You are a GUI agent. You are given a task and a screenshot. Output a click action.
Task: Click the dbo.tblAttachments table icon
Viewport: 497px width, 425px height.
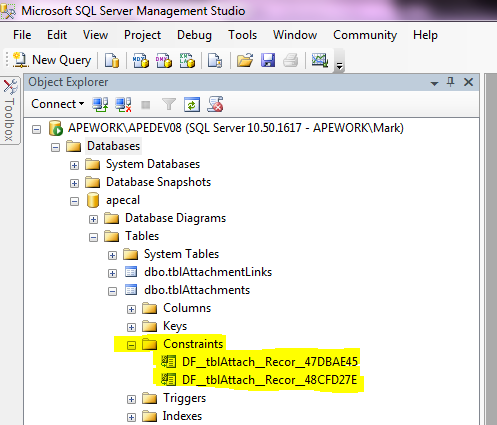click(x=131, y=290)
